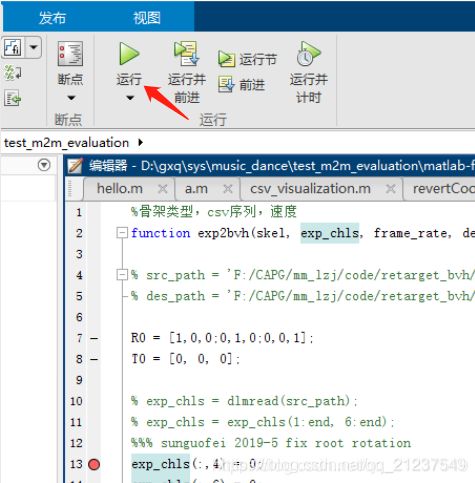Click the Run and Advance (运行并前进) icon
475x483 pixels.
coord(186,53)
